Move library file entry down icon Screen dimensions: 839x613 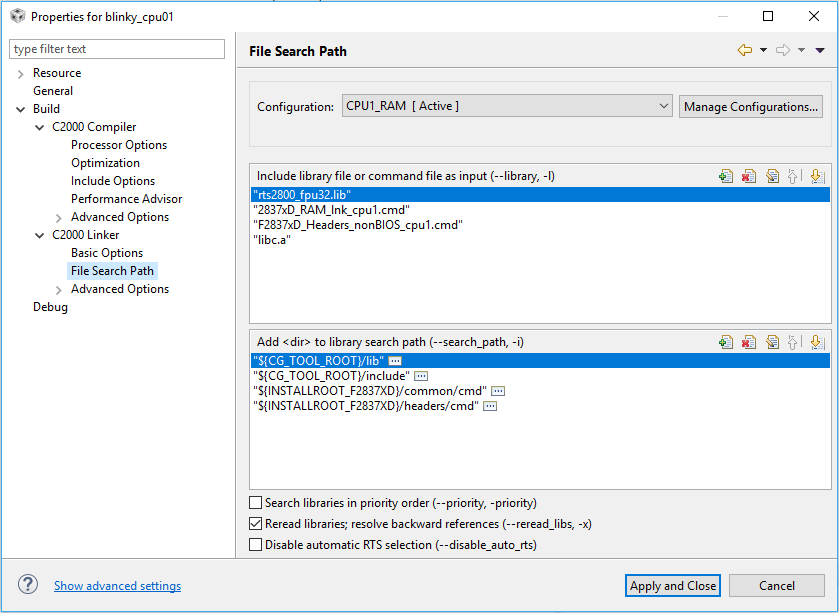click(x=817, y=176)
